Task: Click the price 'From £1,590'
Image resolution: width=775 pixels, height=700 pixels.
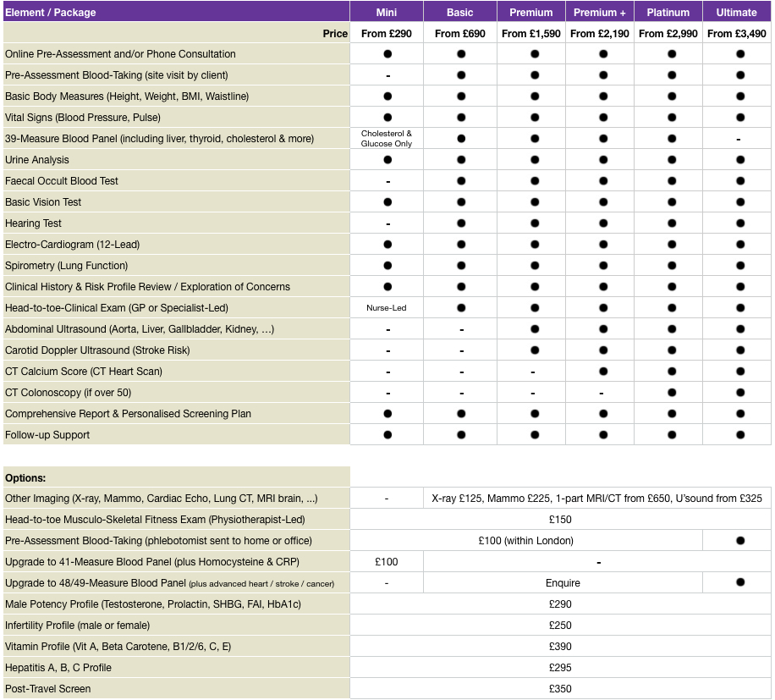Action: click(x=531, y=34)
